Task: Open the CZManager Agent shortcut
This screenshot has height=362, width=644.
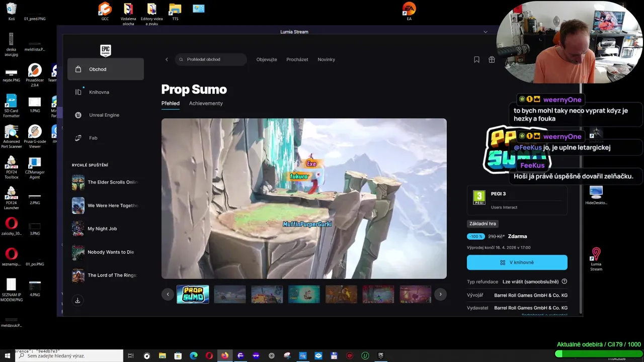Action: (x=35, y=167)
